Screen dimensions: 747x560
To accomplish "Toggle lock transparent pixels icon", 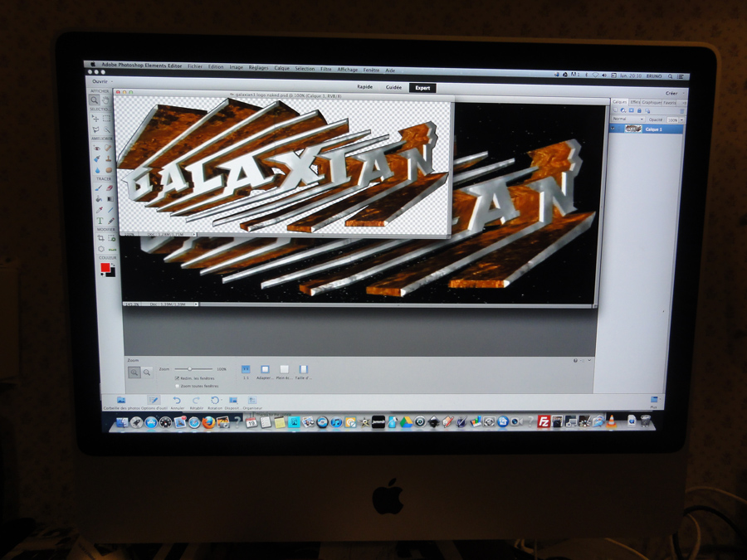I will click(x=647, y=111).
